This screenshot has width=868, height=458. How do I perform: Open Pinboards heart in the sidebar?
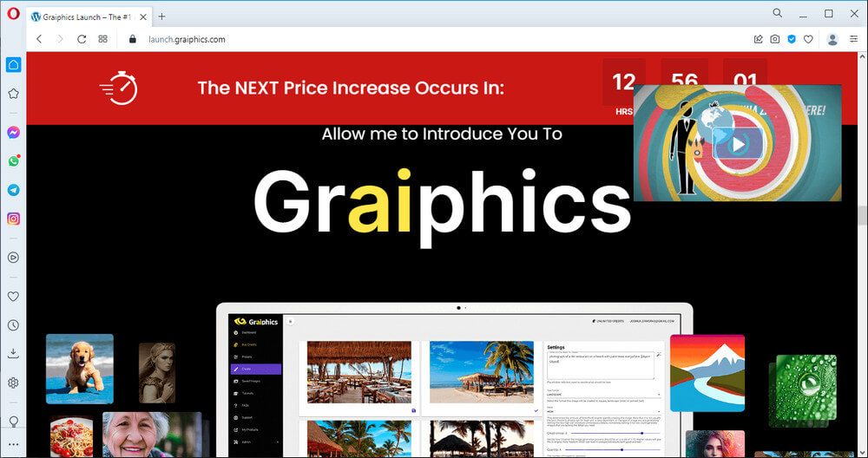pyautogui.click(x=13, y=297)
